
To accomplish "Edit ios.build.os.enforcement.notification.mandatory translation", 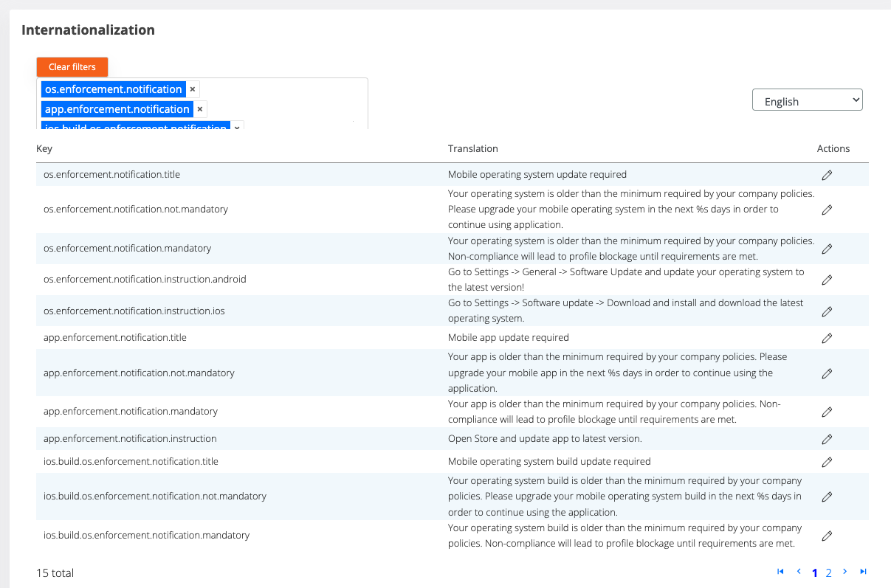I will coord(827,536).
